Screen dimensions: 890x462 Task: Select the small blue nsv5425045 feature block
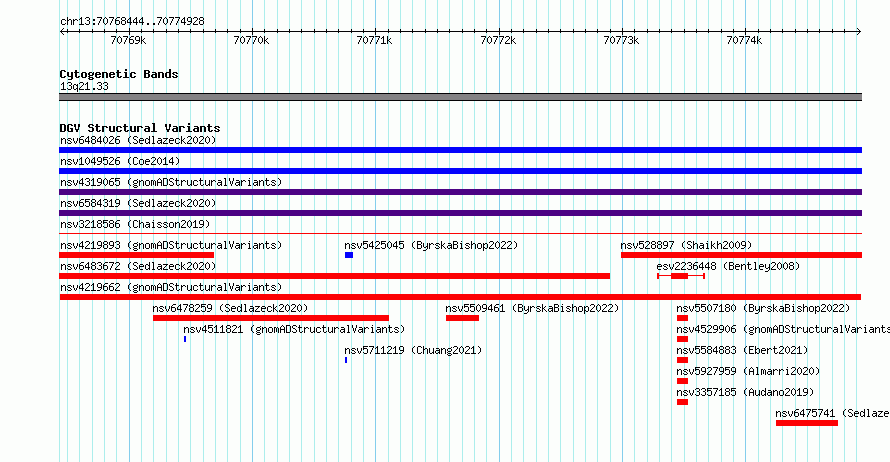(349, 255)
